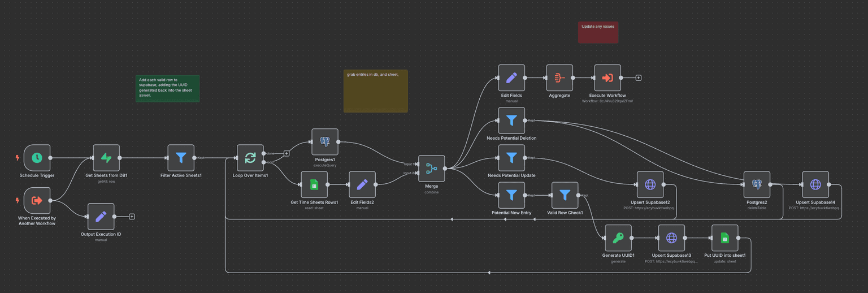Select the Filter Active Sheets1 funnel node
Image resolution: width=868 pixels, height=293 pixels.
coord(181,158)
